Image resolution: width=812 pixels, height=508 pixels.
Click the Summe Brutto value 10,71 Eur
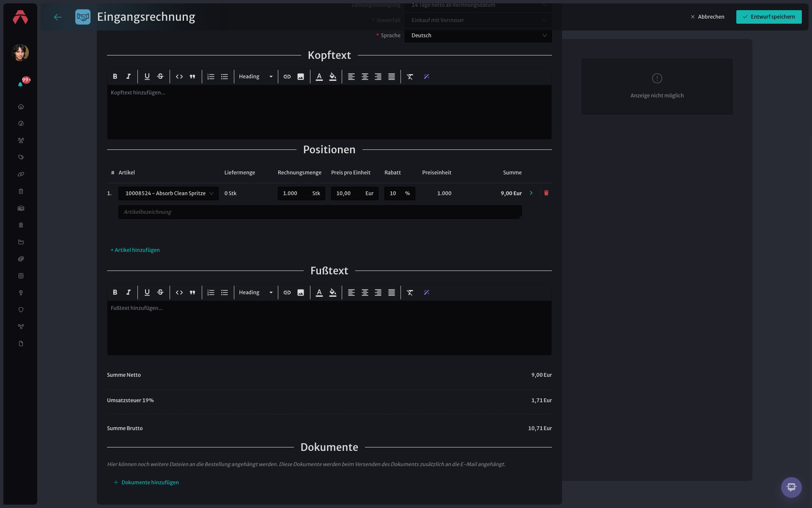coord(540,428)
